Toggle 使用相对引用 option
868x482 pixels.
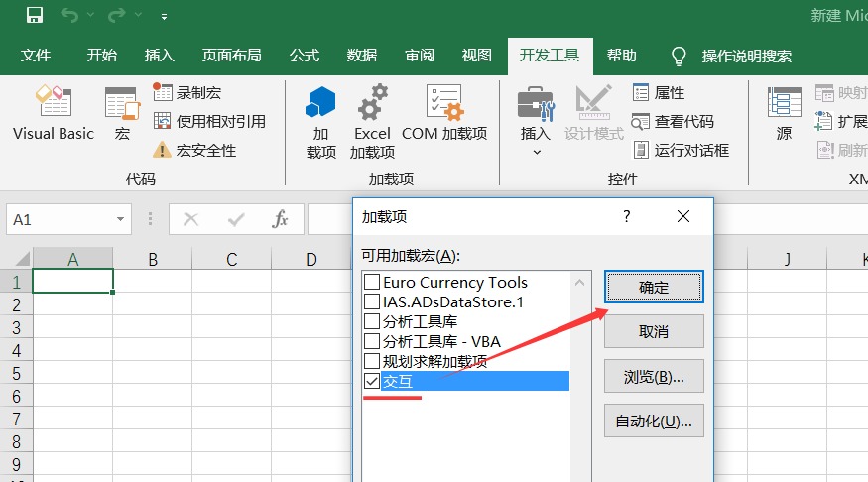tap(209, 121)
